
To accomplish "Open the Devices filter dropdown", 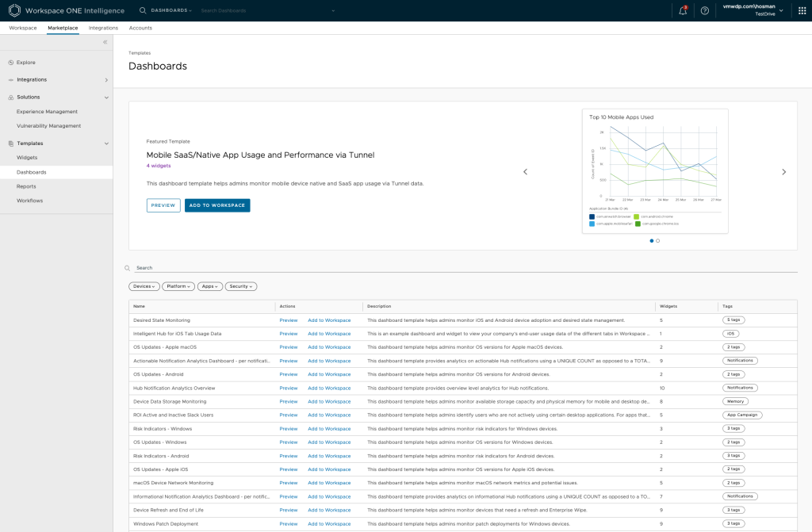I will (x=144, y=286).
